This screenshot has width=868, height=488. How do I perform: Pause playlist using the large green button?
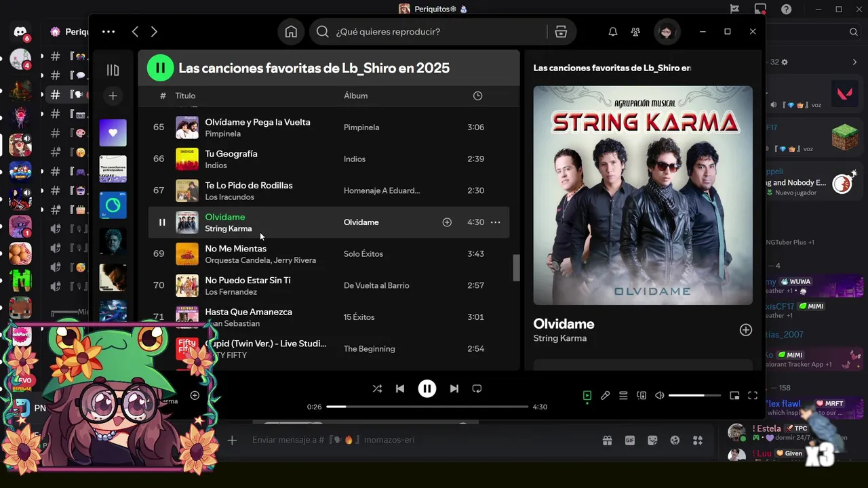(161, 68)
